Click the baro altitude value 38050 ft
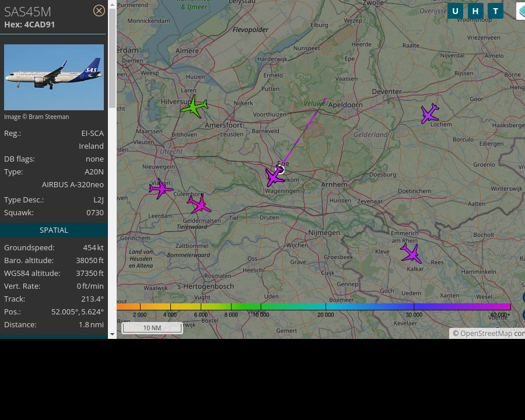Image resolution: width=525 pixels, height=420 pixels. (x=90, y=260)
